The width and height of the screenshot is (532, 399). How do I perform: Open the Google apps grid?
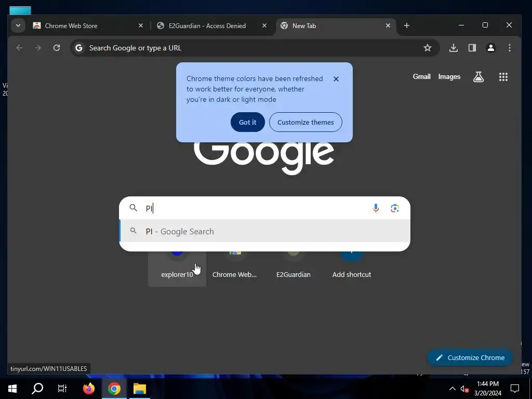[x=503, y=77]
